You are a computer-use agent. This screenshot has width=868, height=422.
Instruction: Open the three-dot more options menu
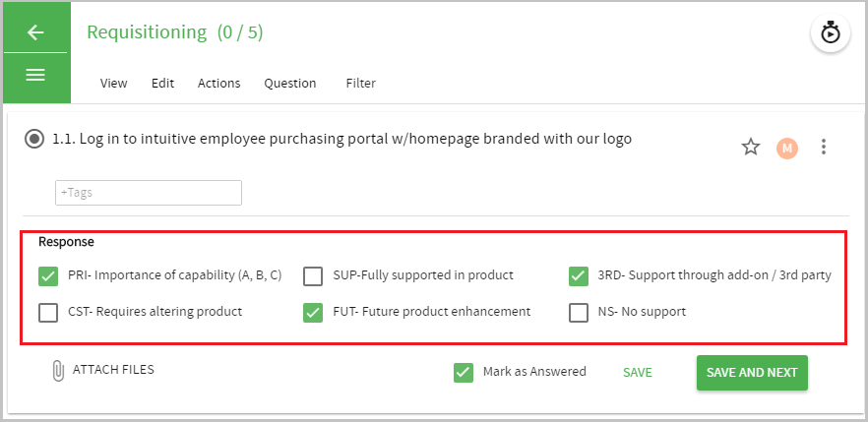tap(824, 148)
